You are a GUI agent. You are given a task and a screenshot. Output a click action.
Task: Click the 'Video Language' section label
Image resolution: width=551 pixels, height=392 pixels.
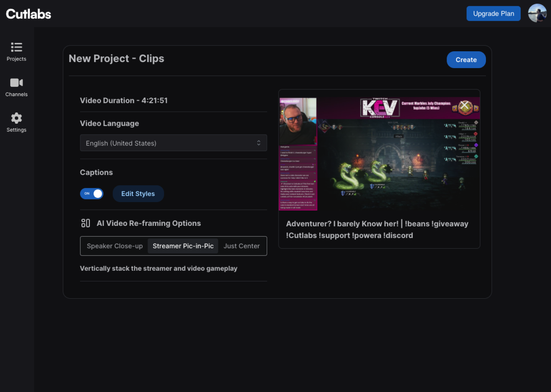click(109, 124)
